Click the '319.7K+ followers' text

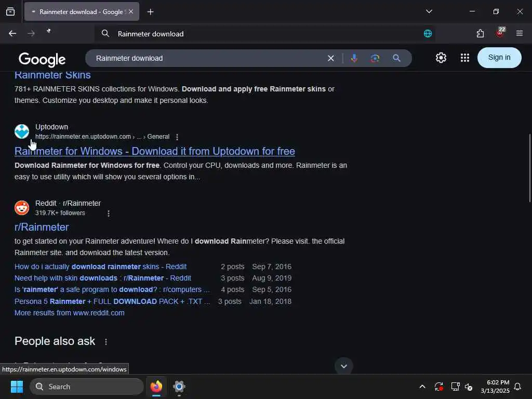click(60, 213)
